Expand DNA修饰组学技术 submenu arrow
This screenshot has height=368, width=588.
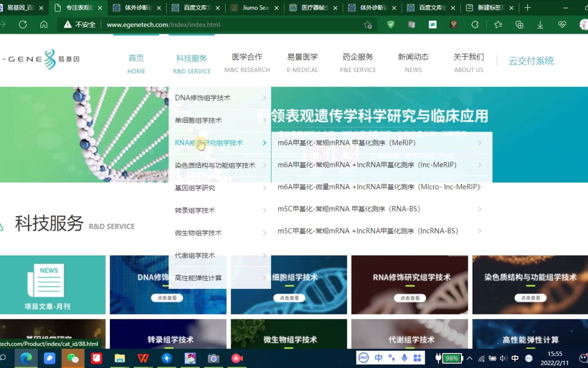pyautogui.click(x=264, y=98)
